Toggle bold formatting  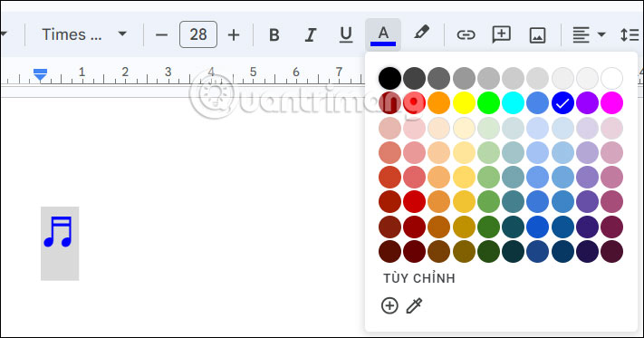pyautogui.click(x=274, y=35)
